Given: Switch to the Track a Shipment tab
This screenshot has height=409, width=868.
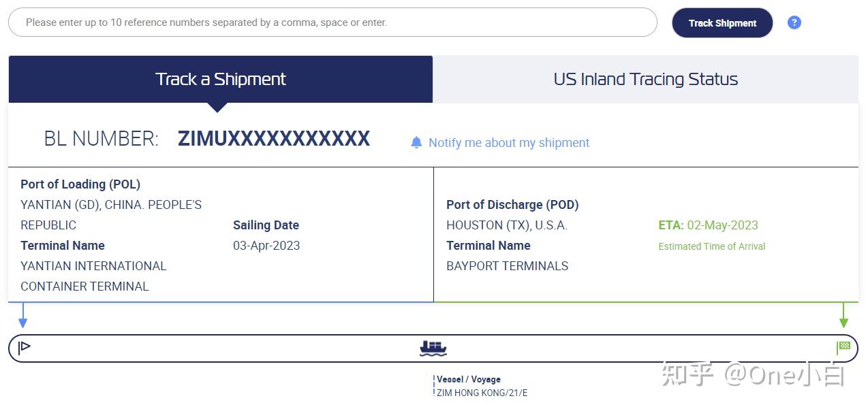Looking at the screenshot, I should (x=220, y=79).
